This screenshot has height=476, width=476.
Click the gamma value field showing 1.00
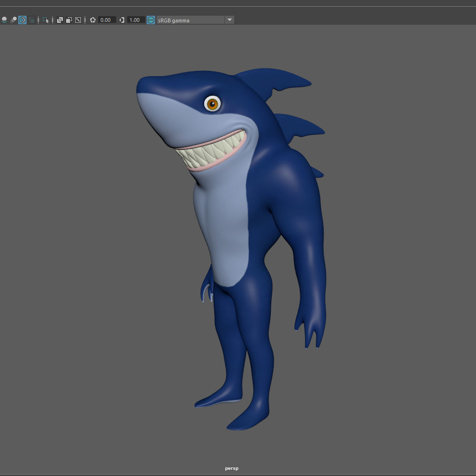[x=136, y=20]
